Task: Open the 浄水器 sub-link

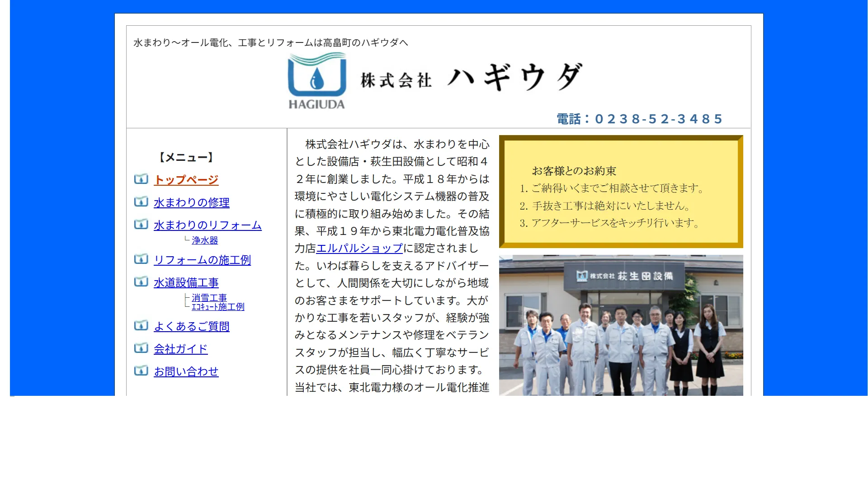Action: 205,240
